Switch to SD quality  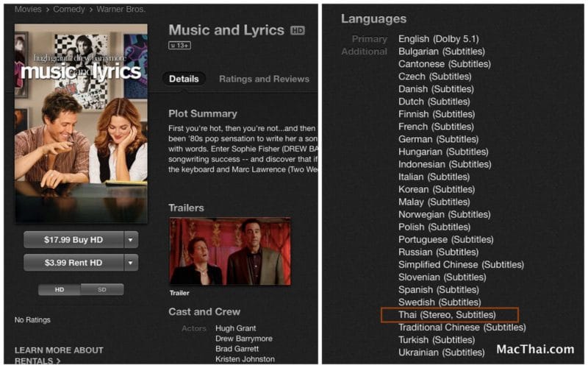pyautogui.click(x=102, y=289)
